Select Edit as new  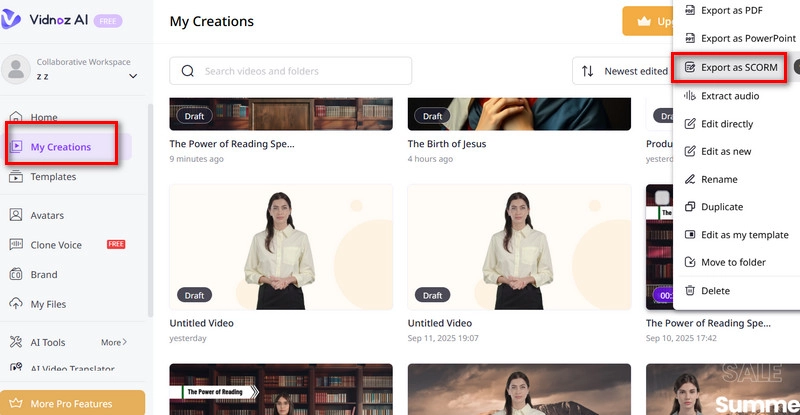pyautogui.click(x=726, y=152)
